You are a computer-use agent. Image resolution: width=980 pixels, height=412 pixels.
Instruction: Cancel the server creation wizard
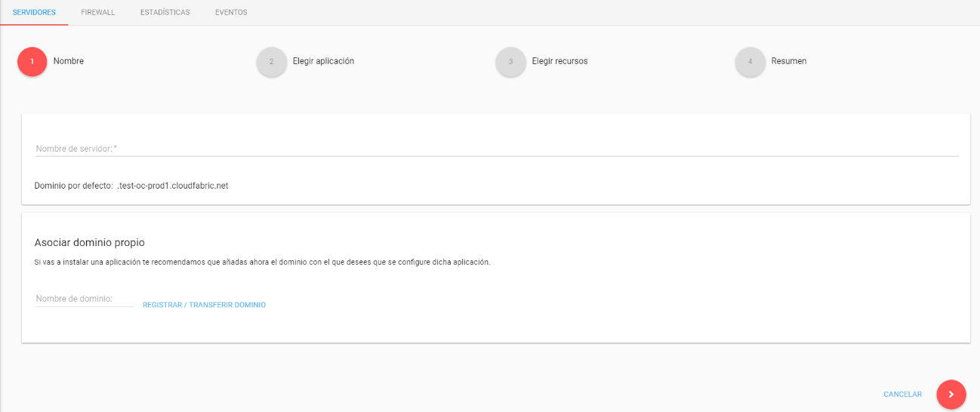coord(903,395)
